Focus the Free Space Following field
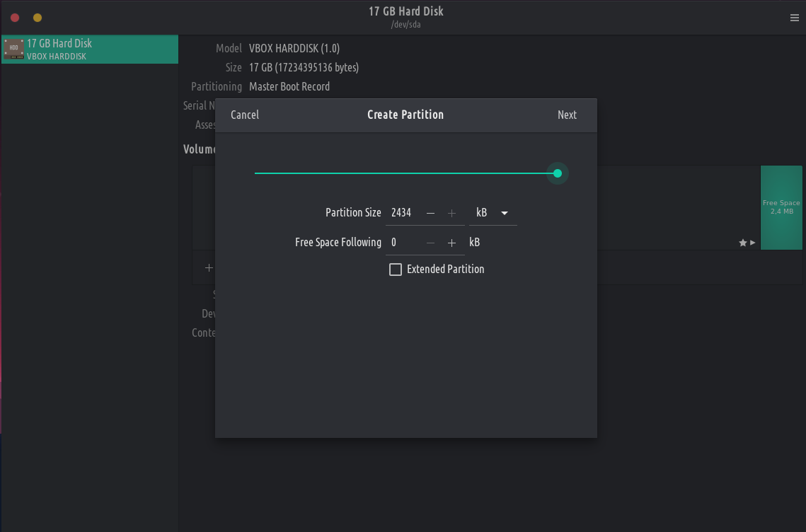806x532 pixels. point(402,243)
